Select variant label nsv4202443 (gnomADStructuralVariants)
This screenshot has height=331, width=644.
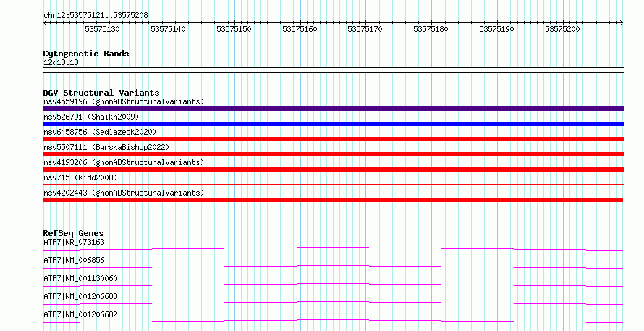tap(124, 193)
